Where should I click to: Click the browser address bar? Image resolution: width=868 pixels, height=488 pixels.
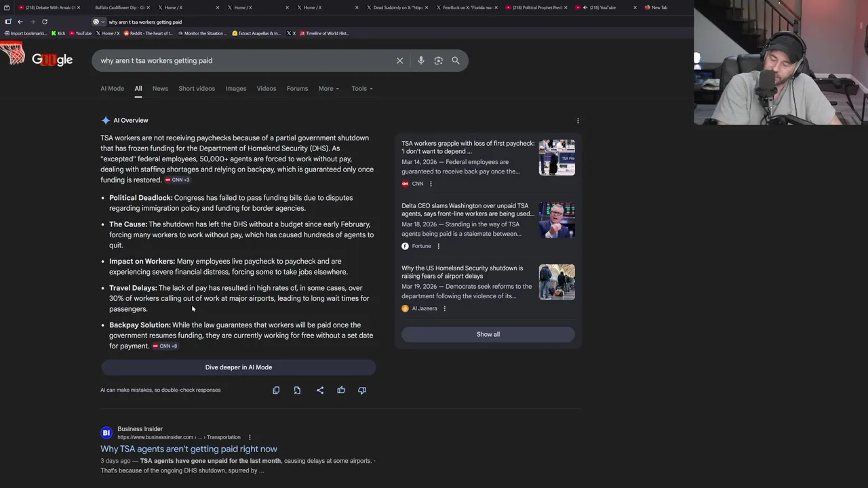(393, 22)
